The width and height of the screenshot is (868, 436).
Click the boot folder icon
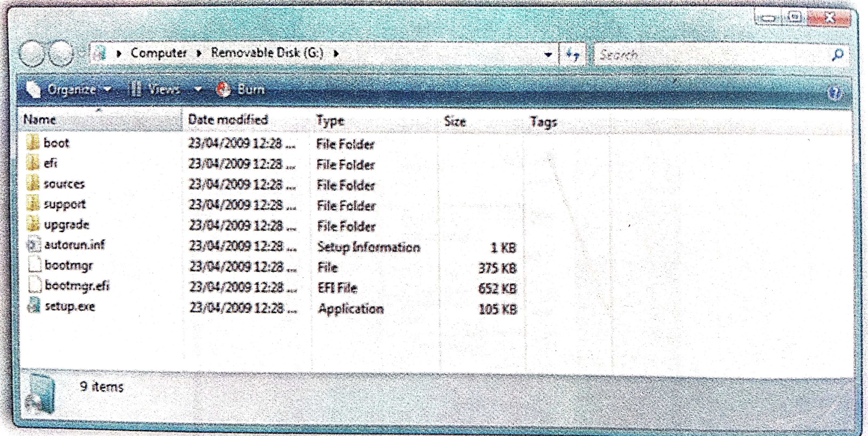tap(33, 143)
